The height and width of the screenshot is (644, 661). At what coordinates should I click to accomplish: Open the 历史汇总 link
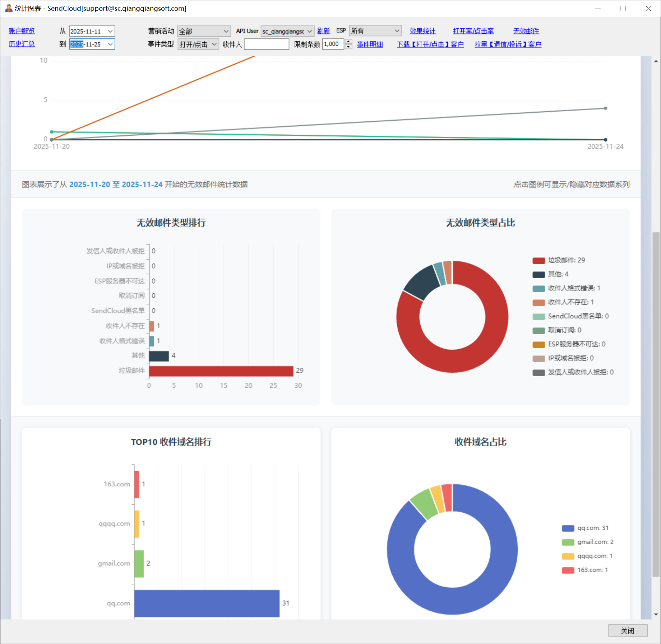pos(22,44)
